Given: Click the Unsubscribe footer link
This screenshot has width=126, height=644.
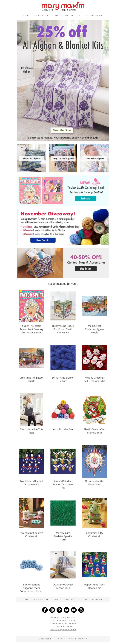Looking at the screenshot, I should tap(46, 639).
